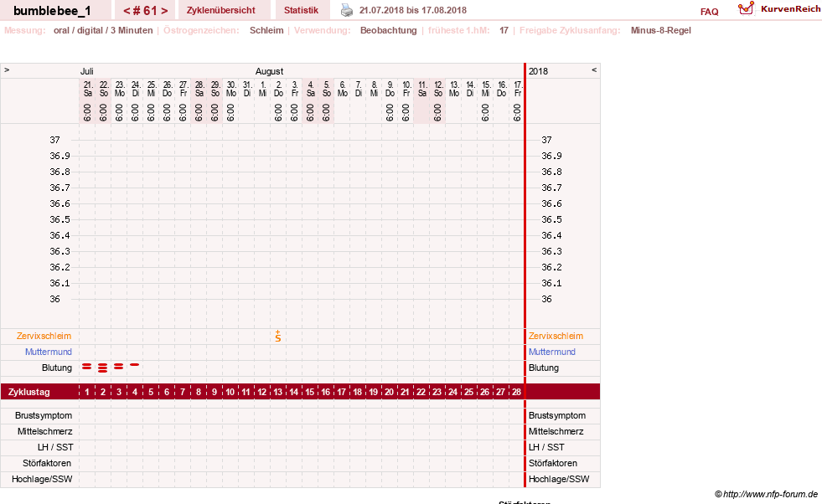Select cycle day 17 in Zyklustag row

pos(341,392)
